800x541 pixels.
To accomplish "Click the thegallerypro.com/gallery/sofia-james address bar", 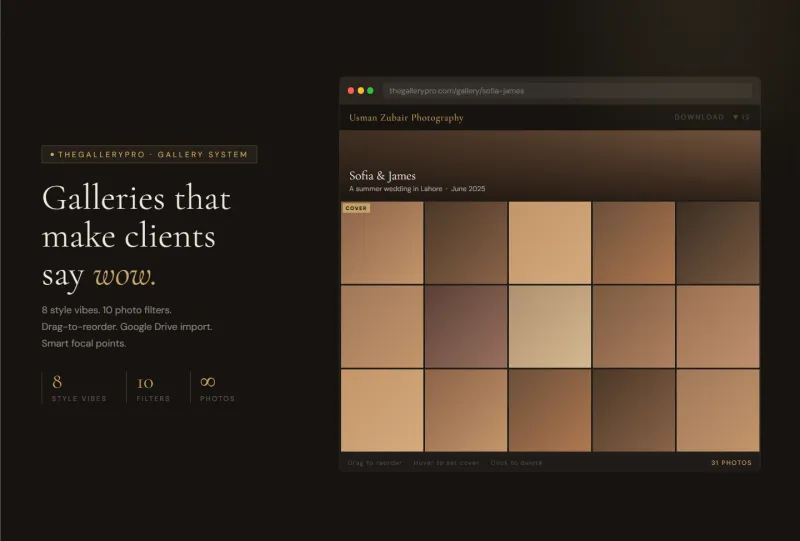I will pos(567,91).
